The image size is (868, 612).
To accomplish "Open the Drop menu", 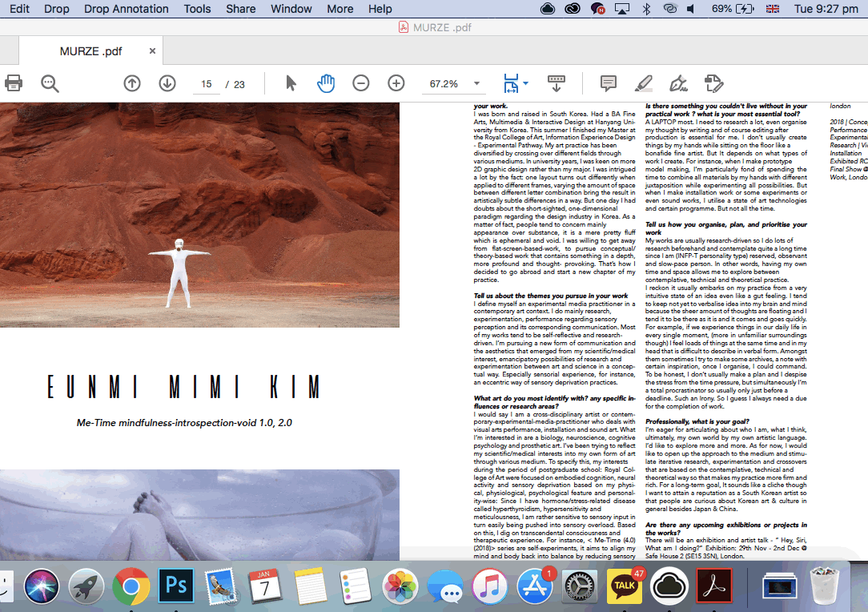I will point(57,9).
